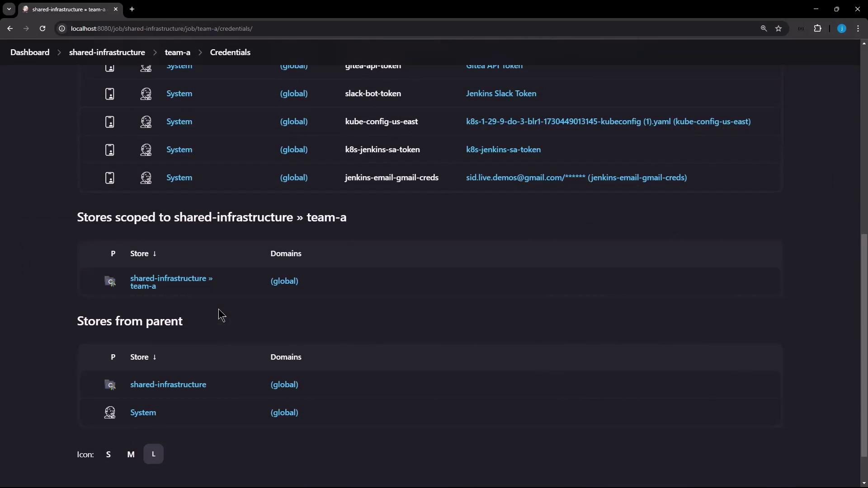Open System store link in jenkins-email-gmail-creds row

(x=179, y=178)
